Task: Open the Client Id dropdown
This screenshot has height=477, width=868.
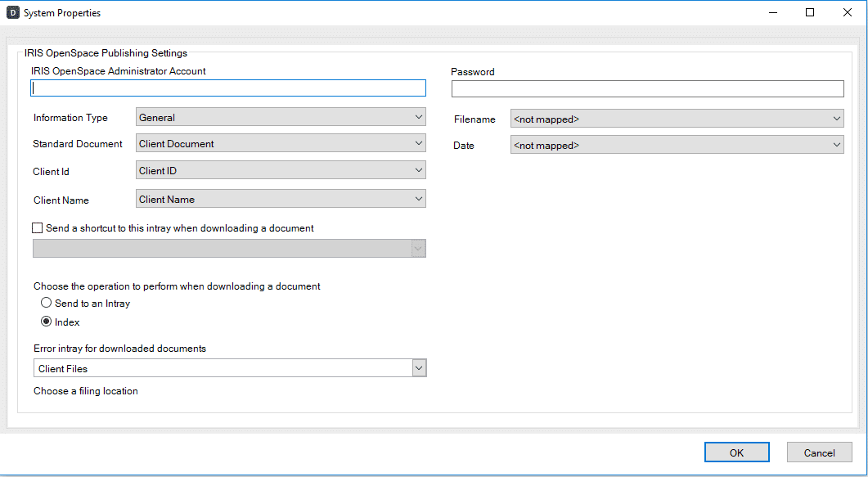Action: [x=280, y=171]
